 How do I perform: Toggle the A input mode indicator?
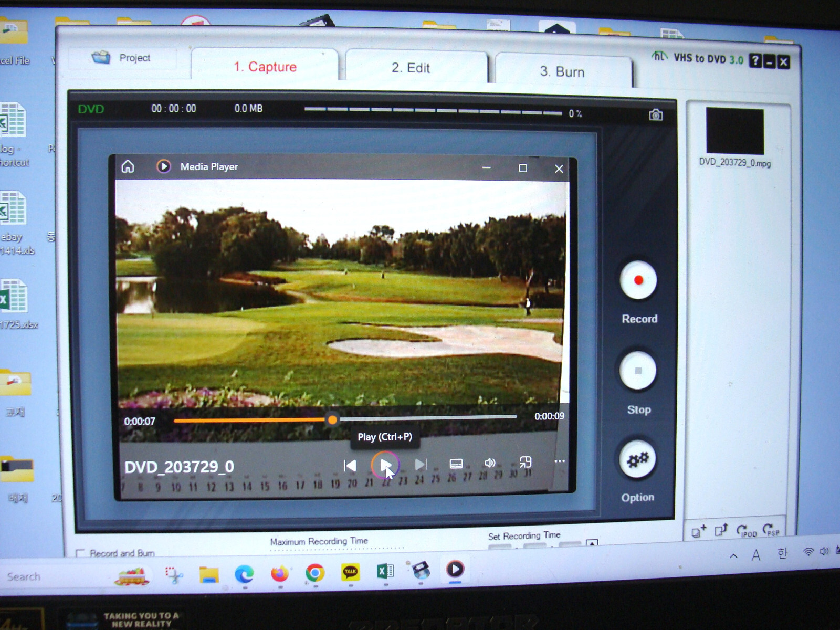[x=756, y=555]
